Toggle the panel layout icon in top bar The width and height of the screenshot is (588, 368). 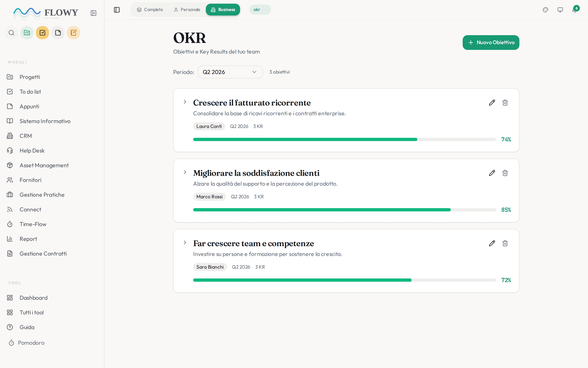click(117, 10)
